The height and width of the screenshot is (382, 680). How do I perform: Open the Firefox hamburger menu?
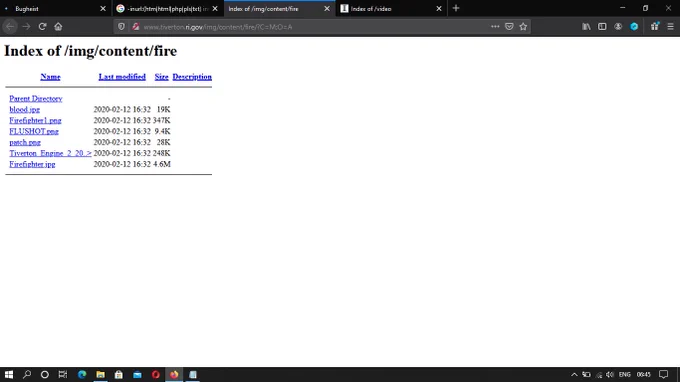click(x=670, y=26)
